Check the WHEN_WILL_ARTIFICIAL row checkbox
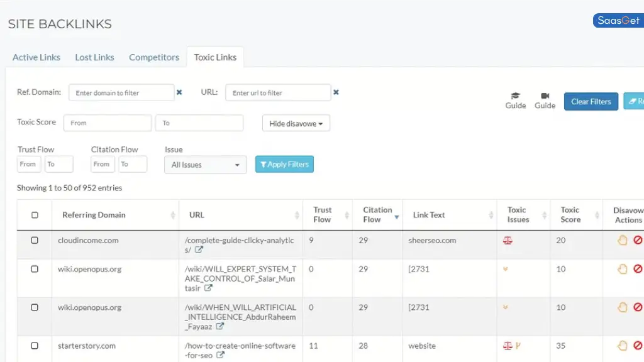This screenshot has height=362, width=644. (x=35, y=307)
